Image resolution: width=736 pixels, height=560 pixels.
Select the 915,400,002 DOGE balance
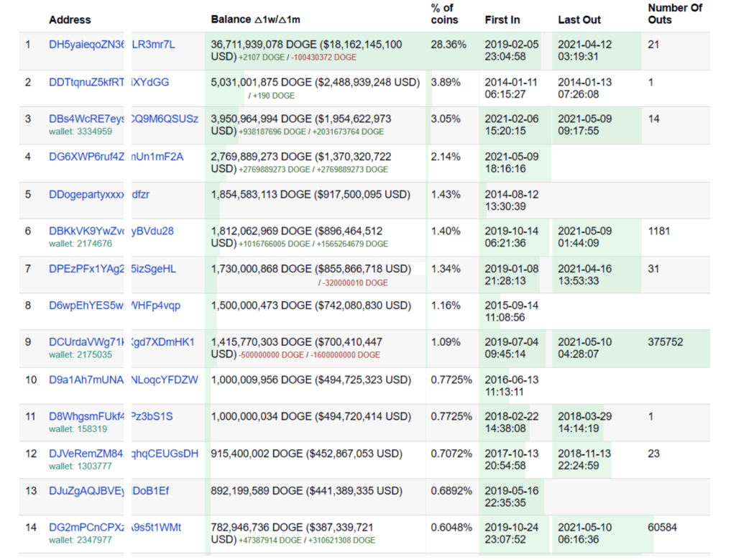click(257, 454)
